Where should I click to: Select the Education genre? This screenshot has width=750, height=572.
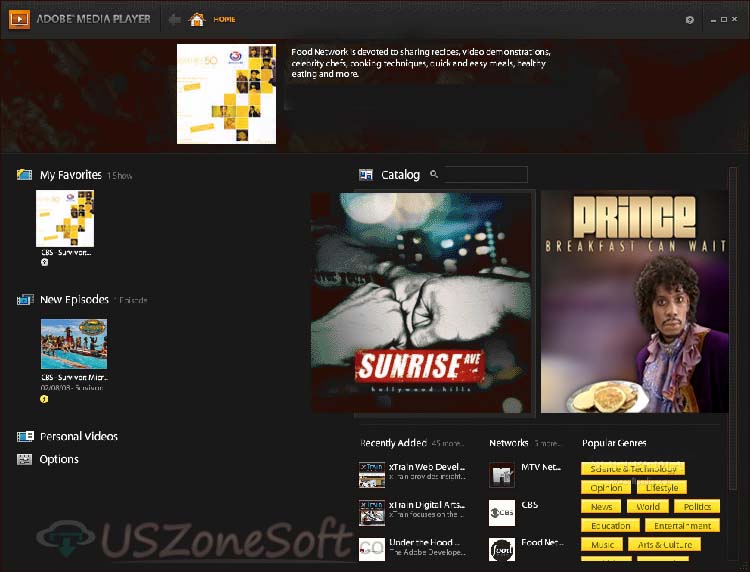610,526
